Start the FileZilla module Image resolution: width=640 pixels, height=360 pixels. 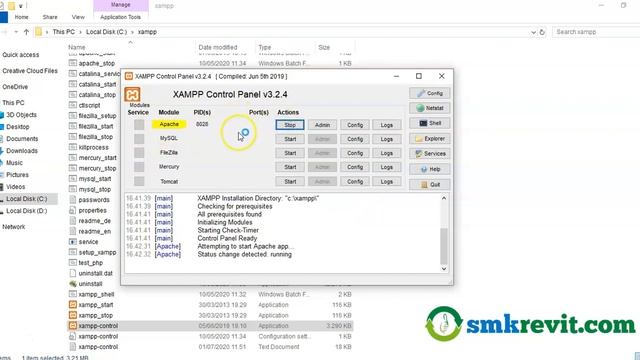pyautogui.click(x=290, y=153)
